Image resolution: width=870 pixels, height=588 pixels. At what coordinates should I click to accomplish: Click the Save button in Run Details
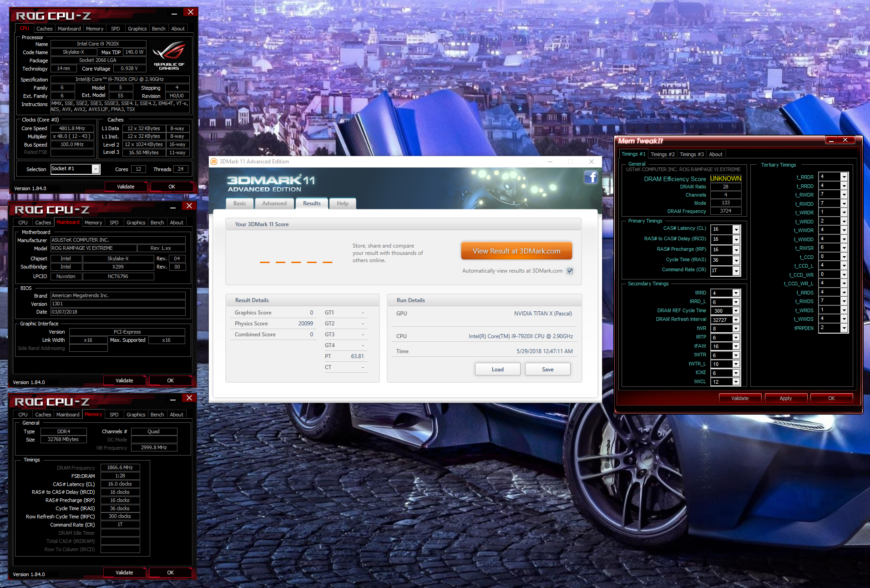(x=548, y=370)
